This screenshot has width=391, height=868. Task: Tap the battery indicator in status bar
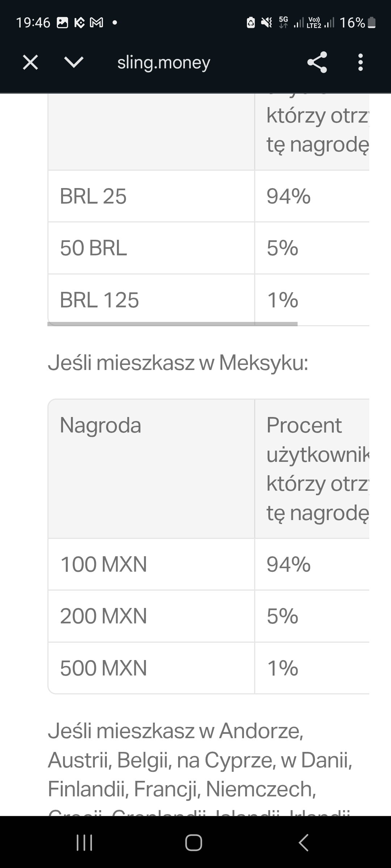(371, 23)
